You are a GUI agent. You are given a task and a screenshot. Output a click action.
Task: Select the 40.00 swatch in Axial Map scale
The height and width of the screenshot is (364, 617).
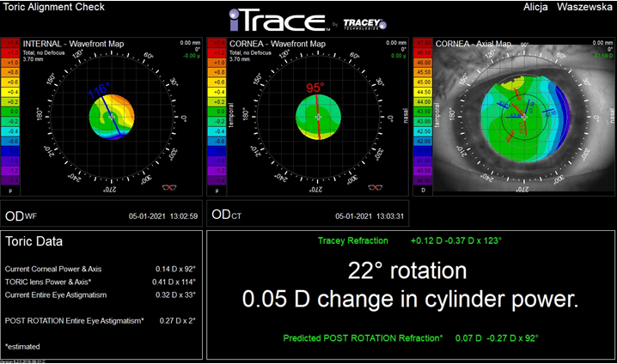[423, 180]
